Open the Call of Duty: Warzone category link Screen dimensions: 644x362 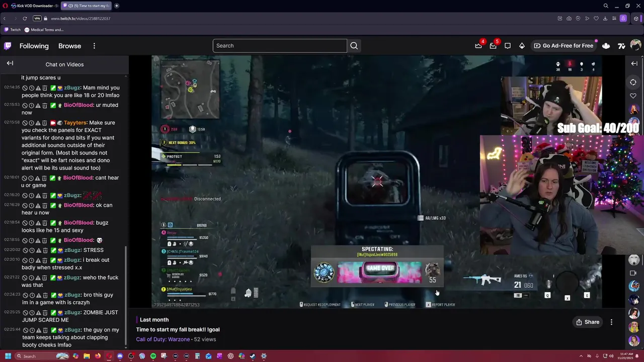pyautogui.click(x=163, y=339)
